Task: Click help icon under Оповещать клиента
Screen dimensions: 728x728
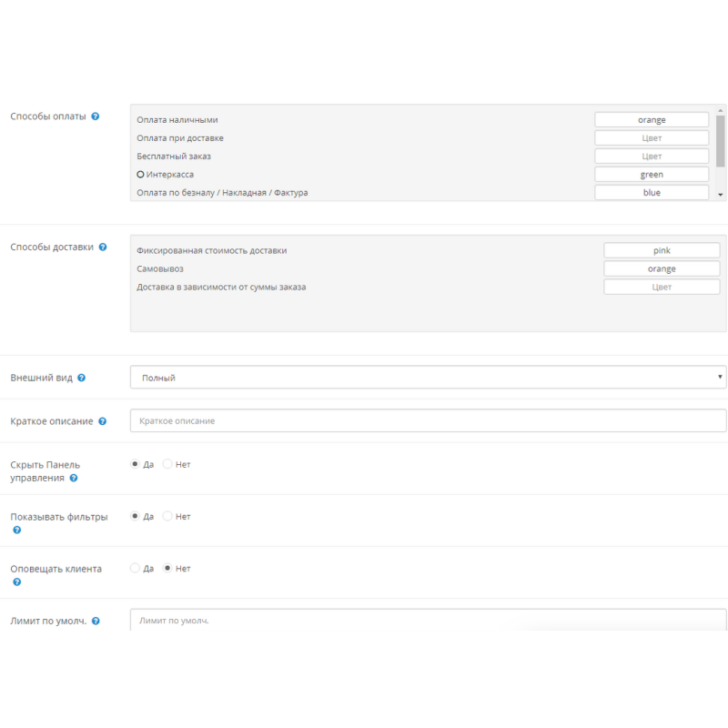Action: 16,581
